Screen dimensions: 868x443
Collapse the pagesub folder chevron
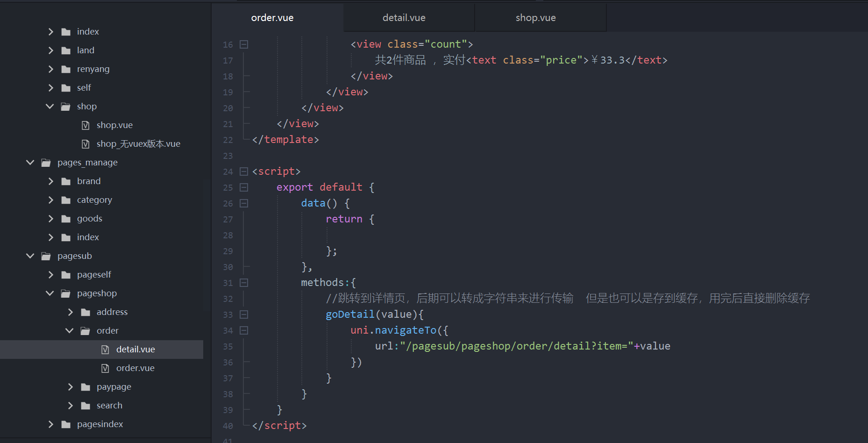click(30, 256)
